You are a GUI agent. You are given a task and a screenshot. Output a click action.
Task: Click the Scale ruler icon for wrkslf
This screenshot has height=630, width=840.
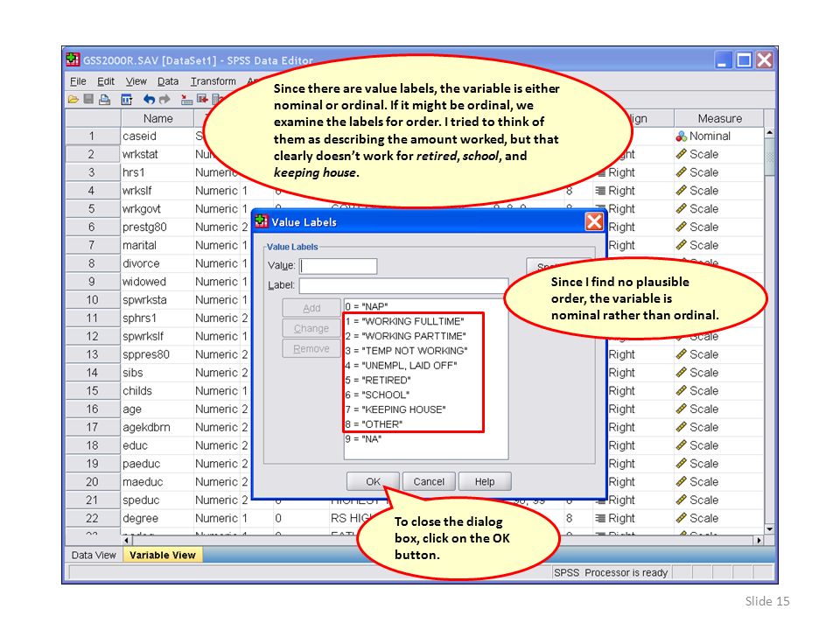pos(682,191)
